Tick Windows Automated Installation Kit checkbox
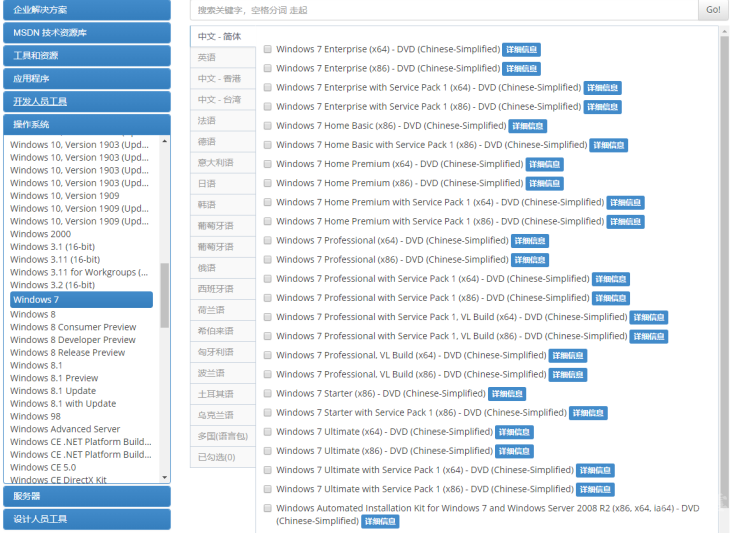Image resolution: width=746 pixels, height=533 pixels. pos(268,508)
